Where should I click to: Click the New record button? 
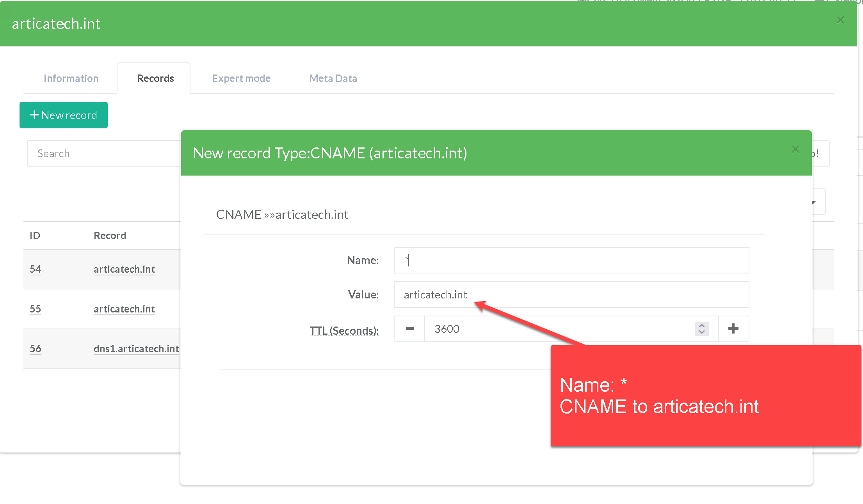[64, 115]
